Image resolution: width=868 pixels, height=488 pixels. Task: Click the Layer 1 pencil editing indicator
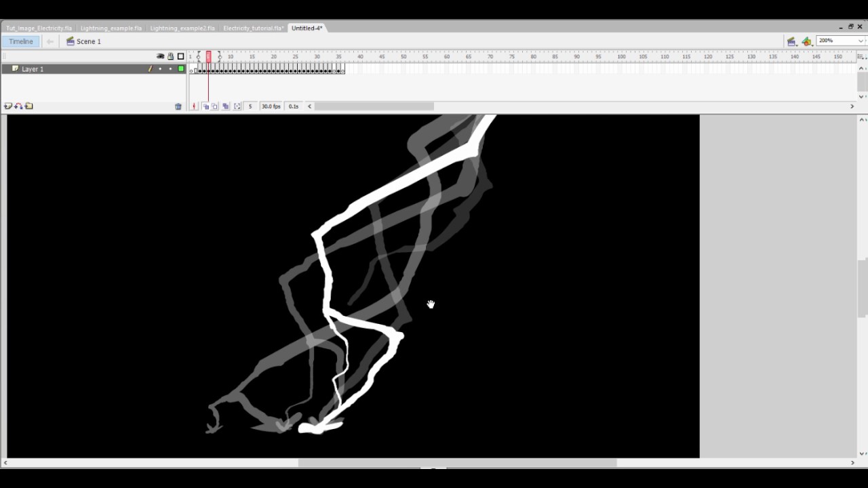tap(150, 68)
